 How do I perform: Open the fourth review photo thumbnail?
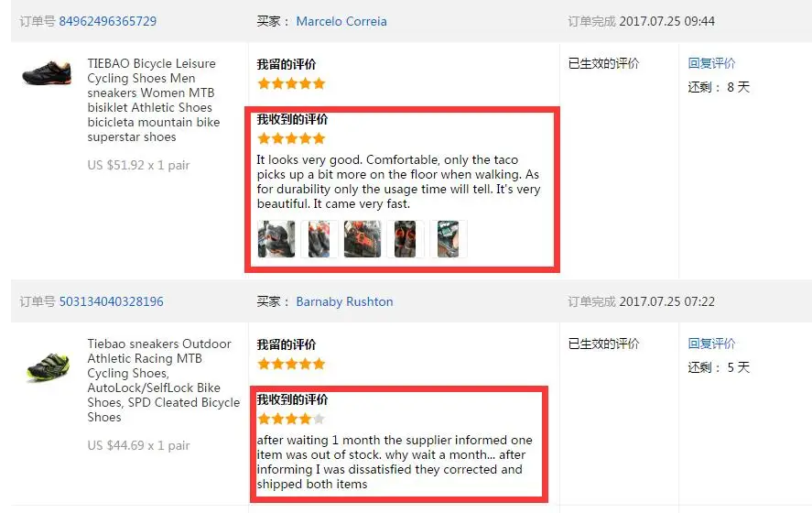405,239
